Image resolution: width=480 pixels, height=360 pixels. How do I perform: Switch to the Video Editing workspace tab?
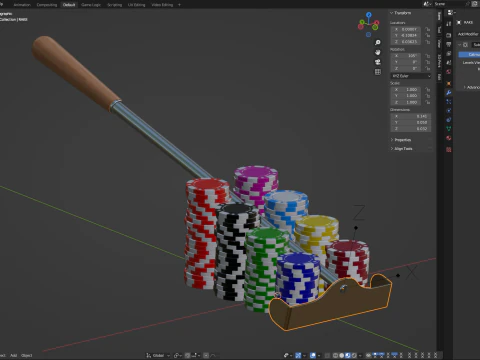162,5
